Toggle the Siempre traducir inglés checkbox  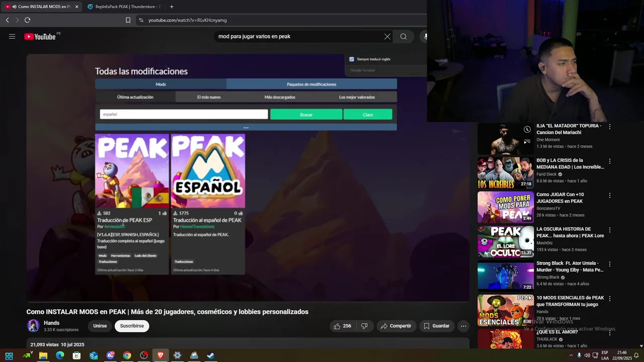352,59
